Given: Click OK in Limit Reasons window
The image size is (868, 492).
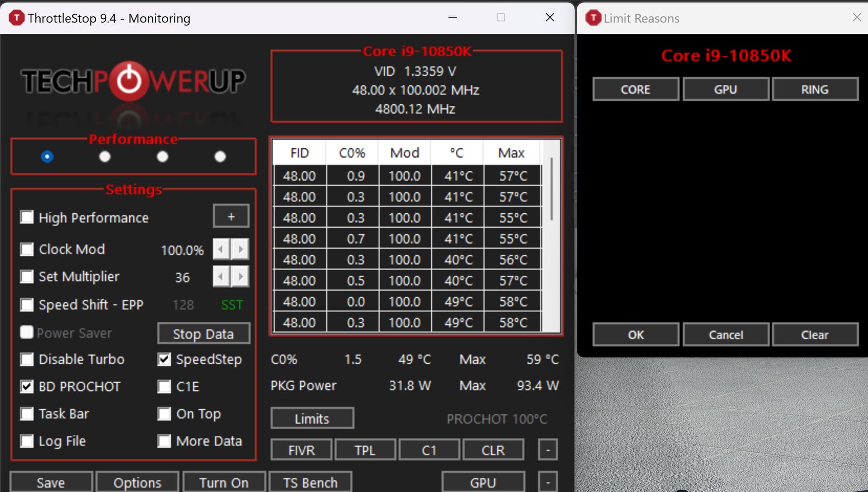Looking at the screenshot, I should (x=636, y=334).
